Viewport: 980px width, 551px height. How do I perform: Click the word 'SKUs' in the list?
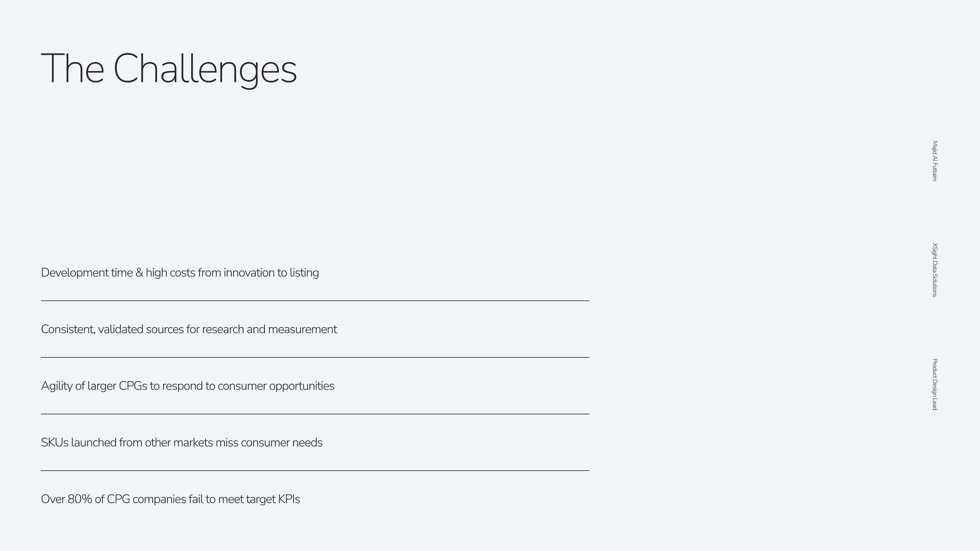coord(54,443)
